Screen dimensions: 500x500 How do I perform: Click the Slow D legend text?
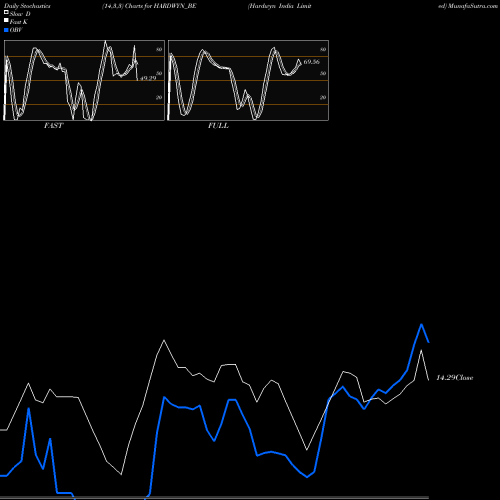pos(20,14)
